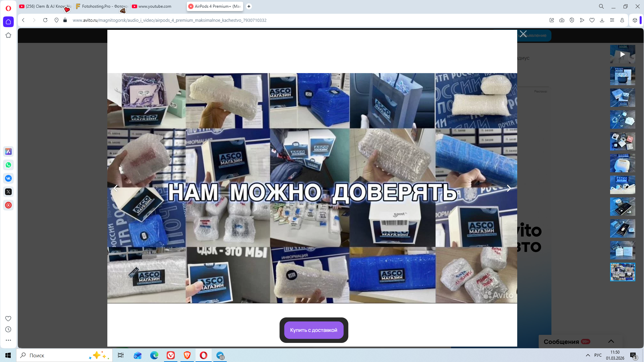This screenshot has height=362, width=644.
Task: Show previous gallery photo arrow
Action: (x=116, y=188)
